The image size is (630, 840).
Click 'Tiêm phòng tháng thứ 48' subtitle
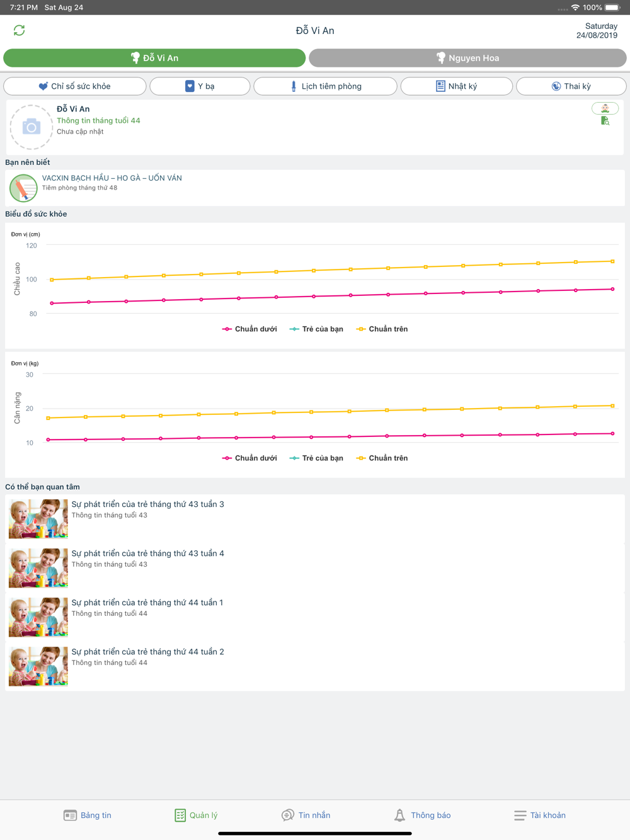[79, 188]
